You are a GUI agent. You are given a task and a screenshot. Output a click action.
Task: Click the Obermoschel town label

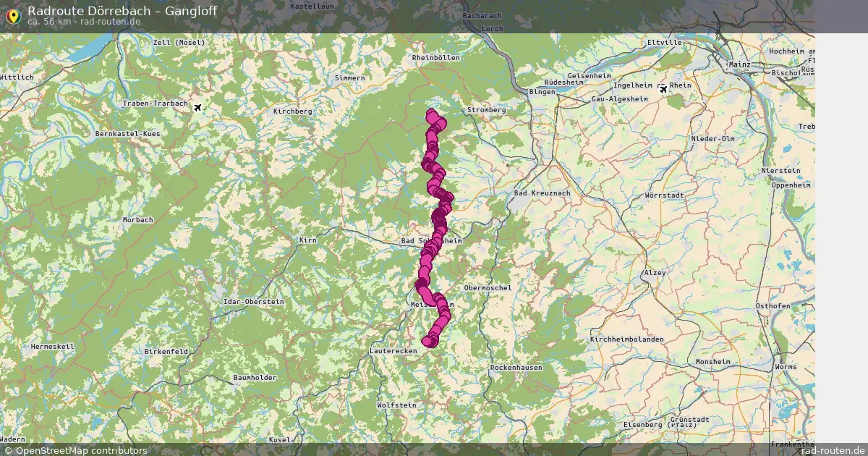[488, 287]
